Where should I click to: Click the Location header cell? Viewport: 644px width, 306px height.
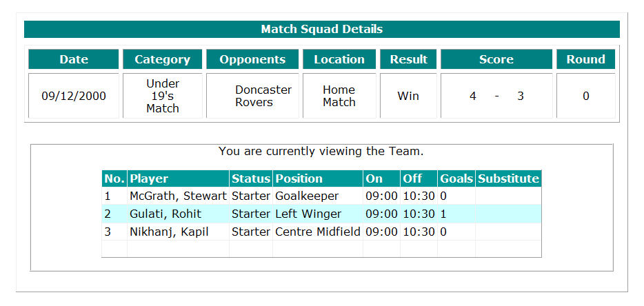[339, 59]
